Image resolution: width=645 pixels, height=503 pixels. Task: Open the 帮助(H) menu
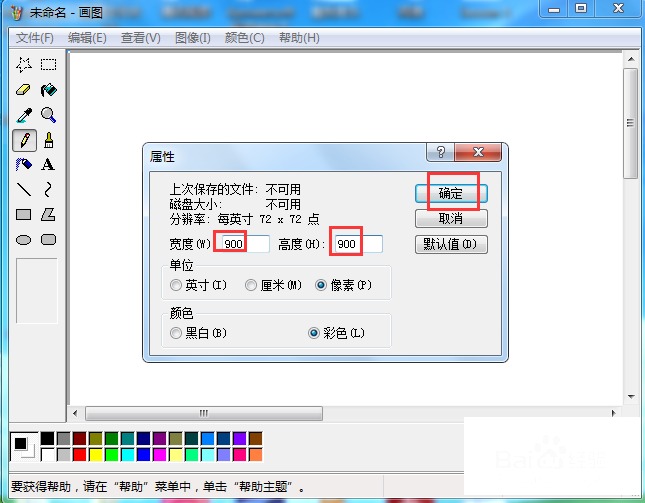click(299, 38)
